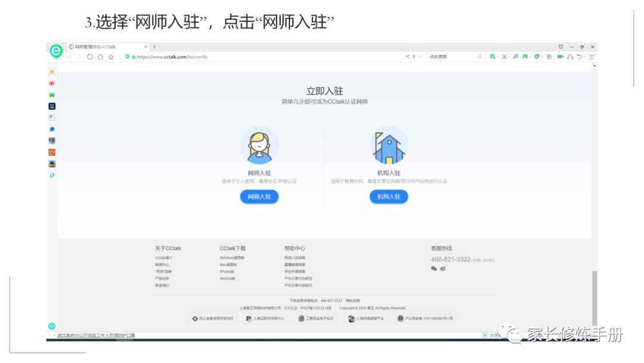Click the 立即入驻 heading
The height and width of the screenshot is (363, 644).
click(324, 91)
